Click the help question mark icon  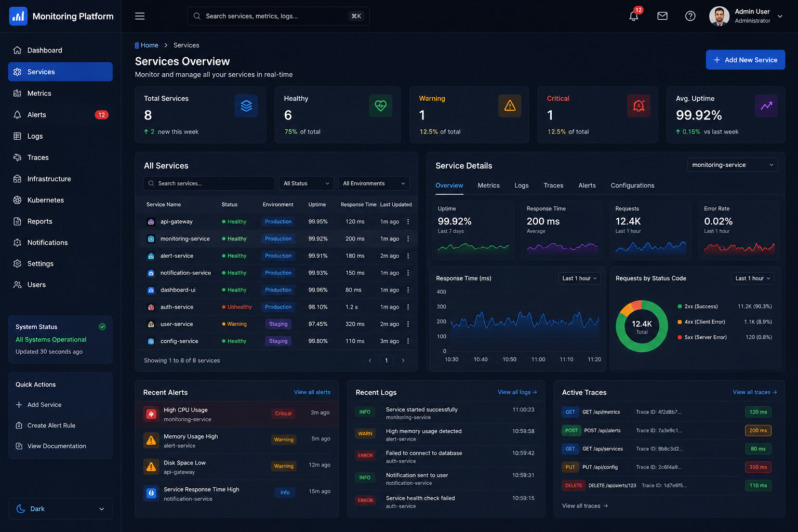click(x=690, y=16)
